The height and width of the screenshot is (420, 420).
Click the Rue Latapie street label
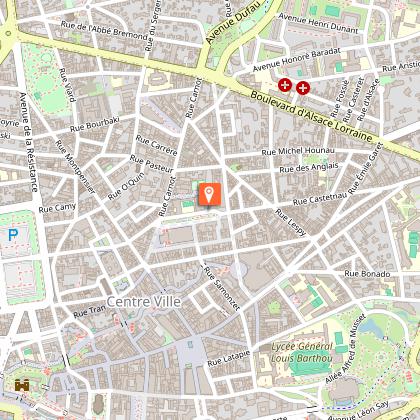[x=229, y=358]
